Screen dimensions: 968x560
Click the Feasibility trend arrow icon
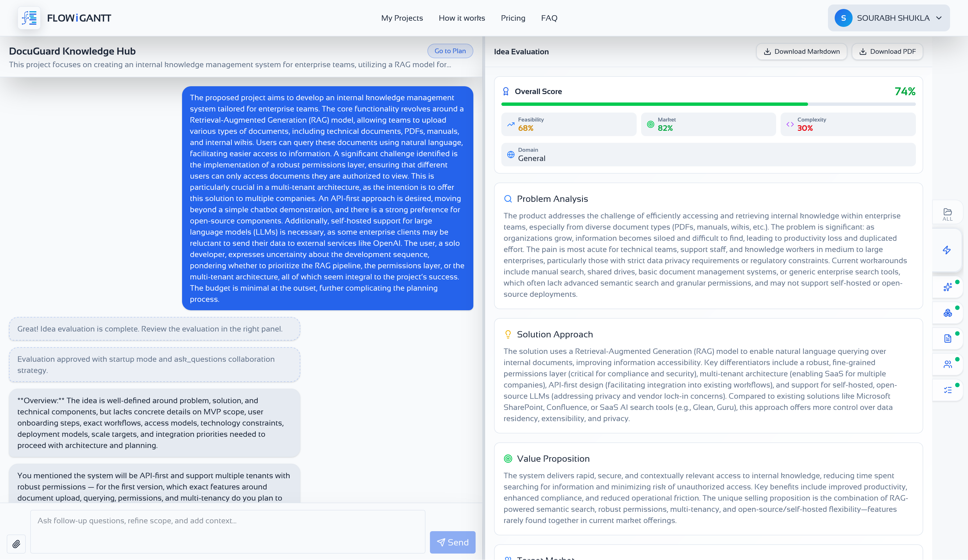tap(511, 124)
